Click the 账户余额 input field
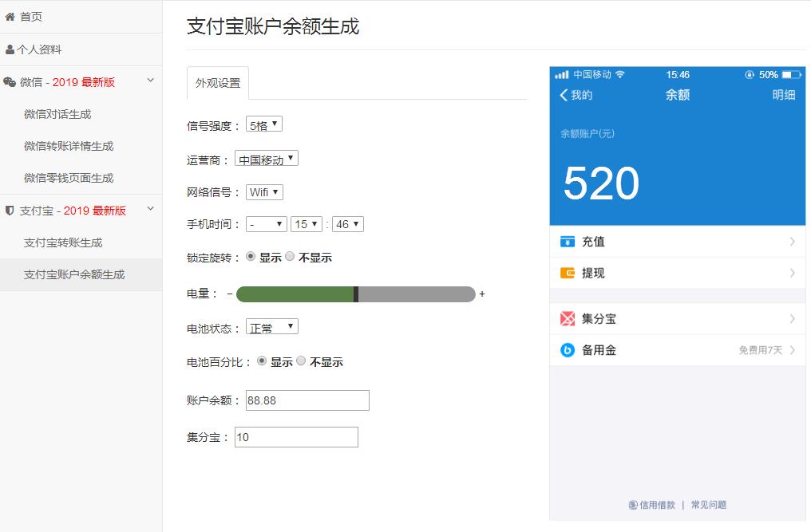This screenshot has height=532, width=811. pos(307,400)
